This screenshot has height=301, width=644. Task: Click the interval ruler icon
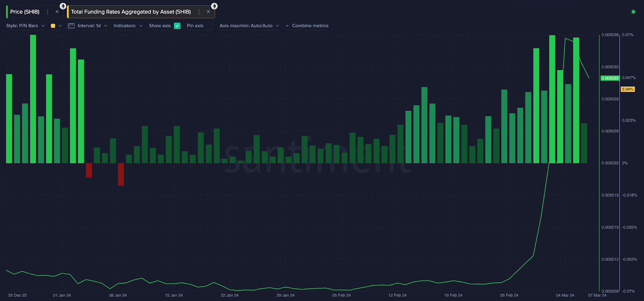pos(71,26)
